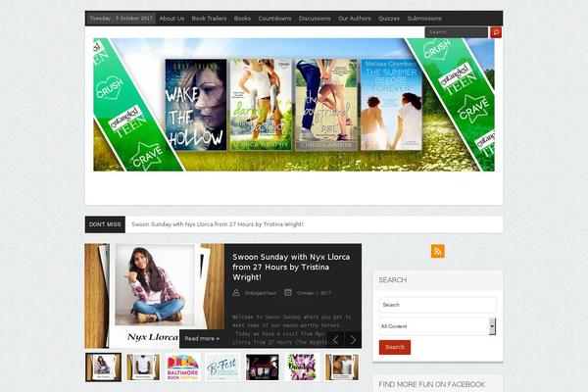This screenshot has height=392, width=588.
Task: Select the Baltimore Book Festival thumbnail
Action: pyautogui.click(x=183, y=367)
